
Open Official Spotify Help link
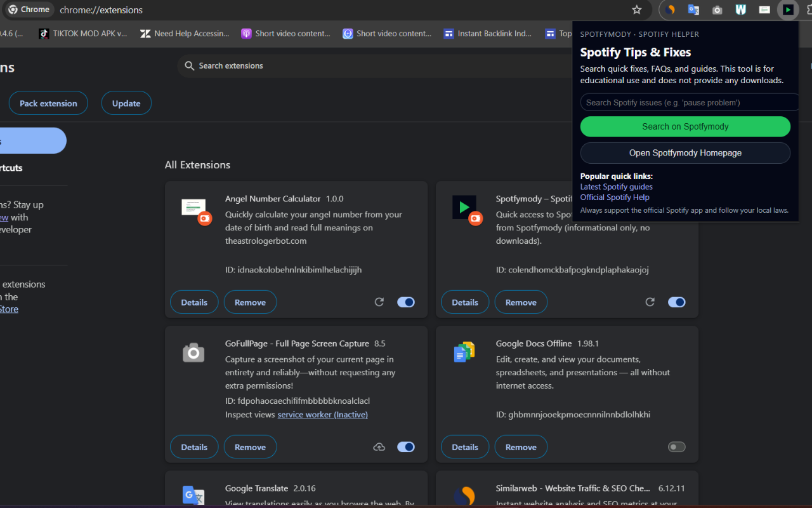click(614, 197)
